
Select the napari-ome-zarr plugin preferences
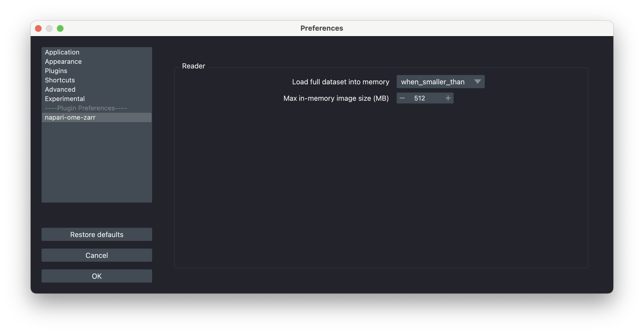tap(97, 117)
